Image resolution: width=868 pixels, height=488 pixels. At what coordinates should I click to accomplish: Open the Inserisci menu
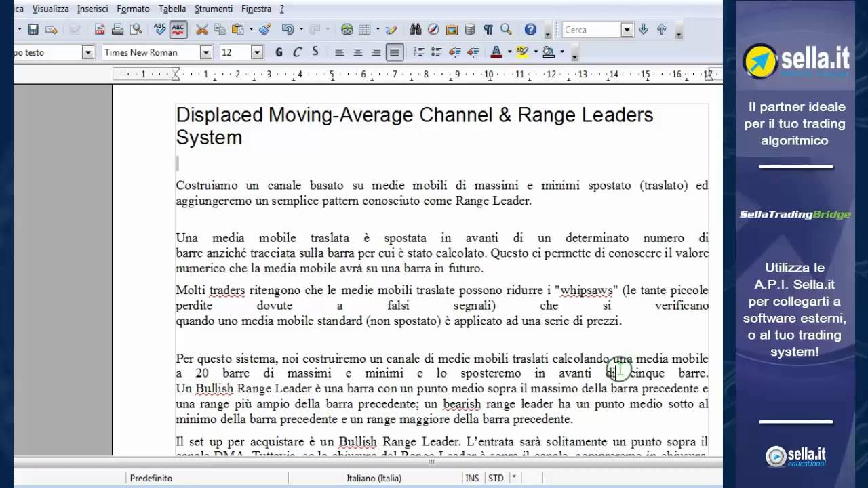93,9
